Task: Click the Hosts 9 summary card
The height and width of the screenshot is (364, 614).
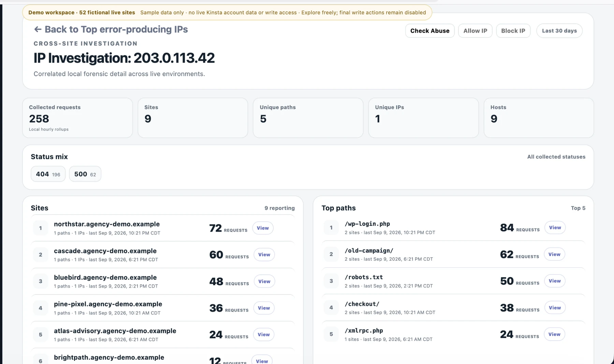Action: [x=539, y=118]
